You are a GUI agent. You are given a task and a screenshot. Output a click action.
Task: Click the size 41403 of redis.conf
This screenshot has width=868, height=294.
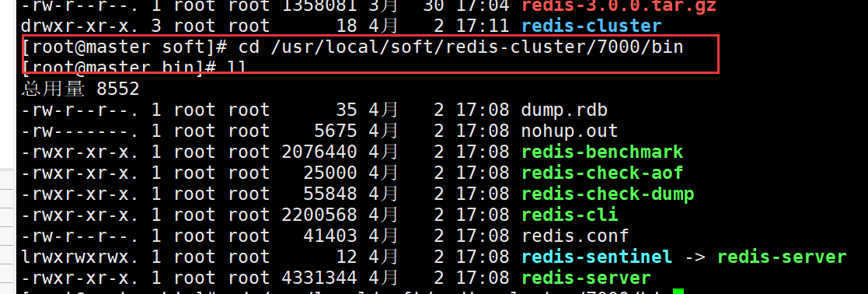pyautogui.click(x=330, y=236)
